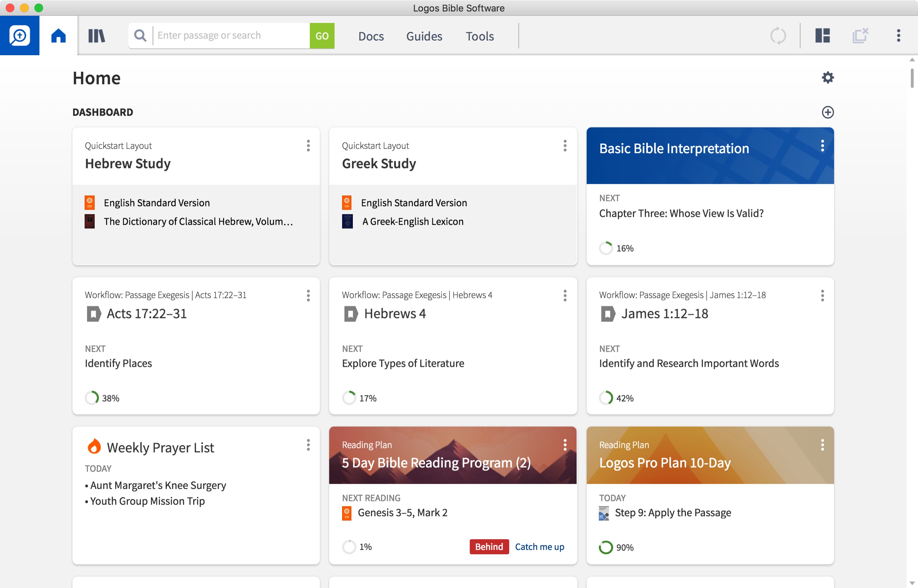Open Youth Group Mission Trip prayer item
The height and width of the screenshot is (588, 918).
point(147,501)
